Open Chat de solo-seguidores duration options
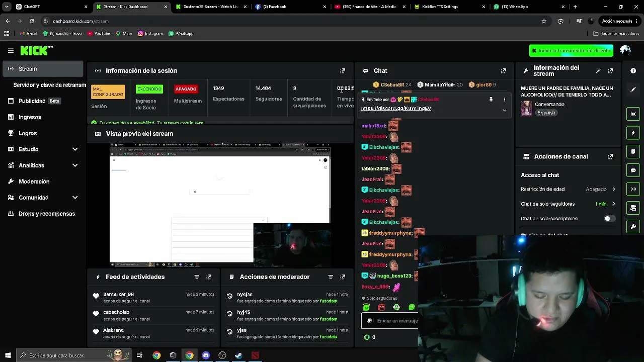 tap(568, 204)
